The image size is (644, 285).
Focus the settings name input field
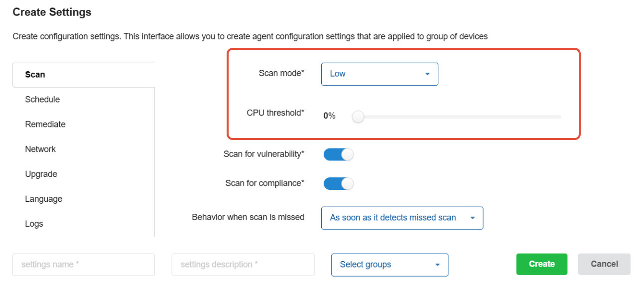click(83, 265)
